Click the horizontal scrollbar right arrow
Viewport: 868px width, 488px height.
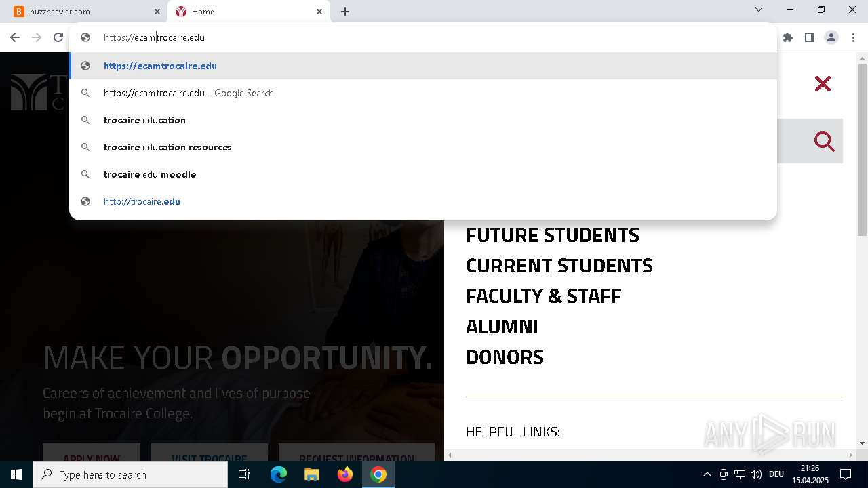point(850,455)
